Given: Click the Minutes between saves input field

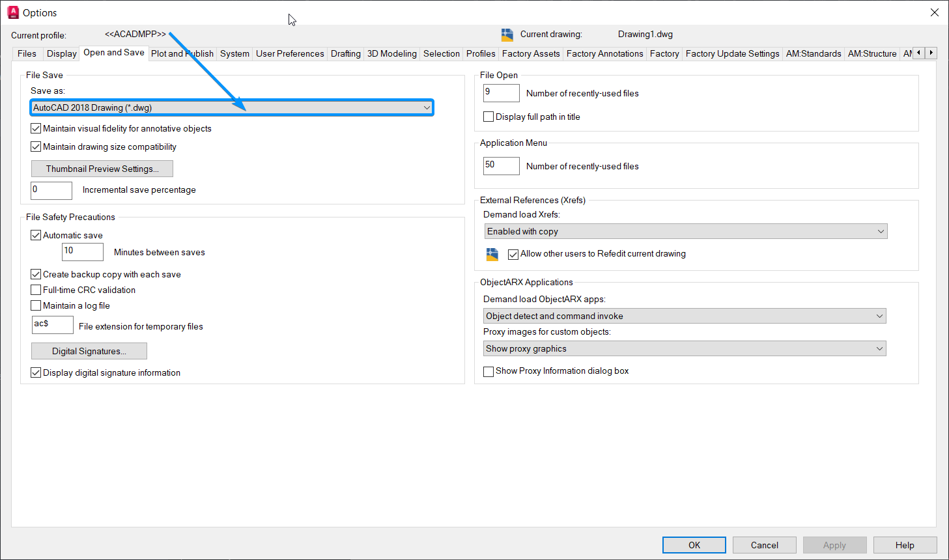Looking at the screenshot, I should (x=82, y=251).
